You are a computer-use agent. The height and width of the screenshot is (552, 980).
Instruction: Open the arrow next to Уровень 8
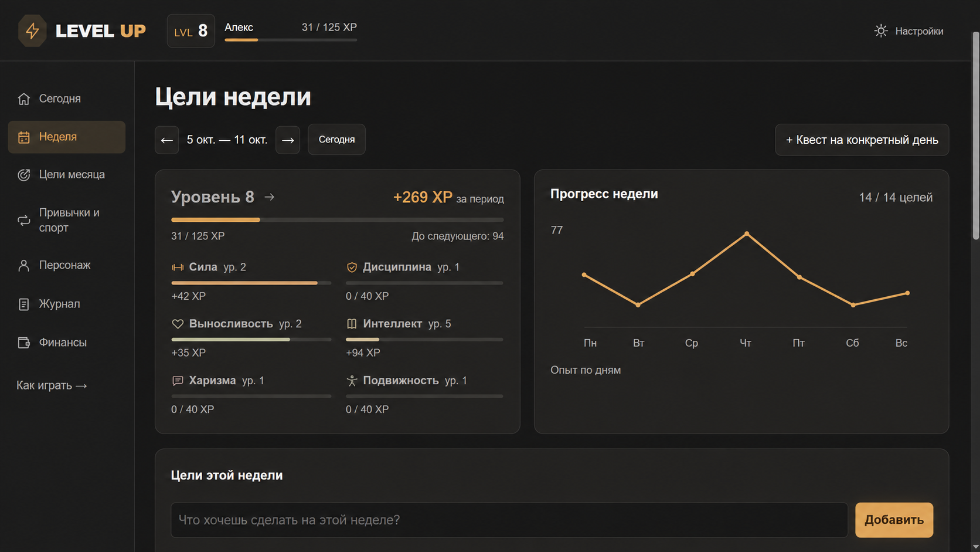(270, 197)
